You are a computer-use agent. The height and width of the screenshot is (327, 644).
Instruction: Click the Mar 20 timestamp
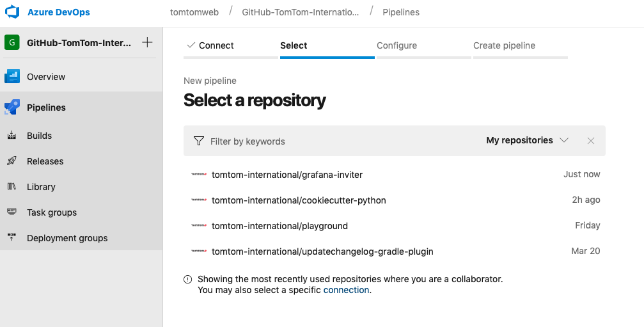click(586, 251)
